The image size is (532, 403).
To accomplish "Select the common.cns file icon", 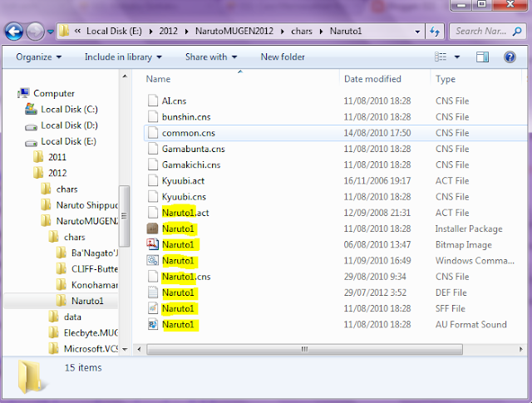I will click(153, 133).
